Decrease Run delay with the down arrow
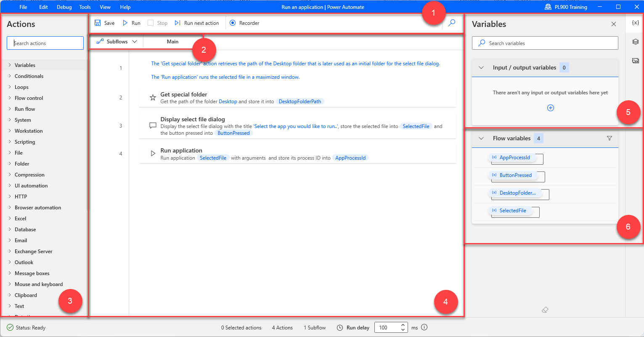Screen dimensions: 644x337 [x=403, y=330]
